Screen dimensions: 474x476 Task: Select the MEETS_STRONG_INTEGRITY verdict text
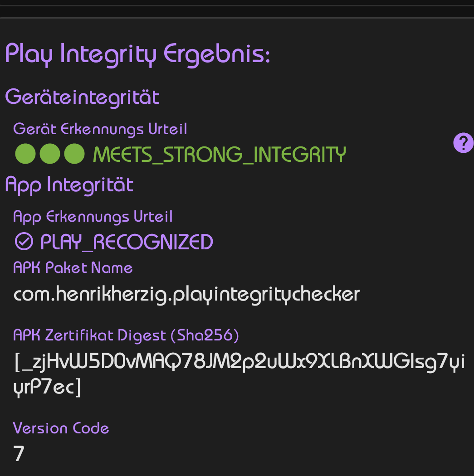pos(220,155)
